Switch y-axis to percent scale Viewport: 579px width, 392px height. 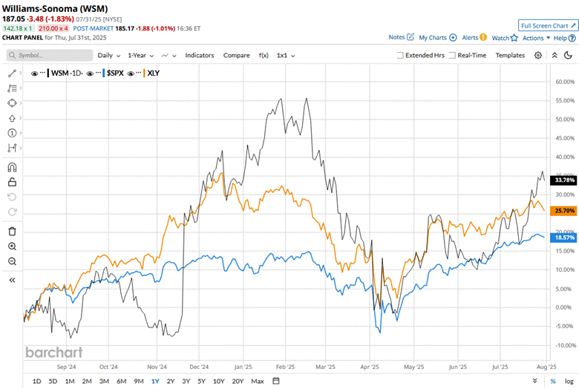point(553,382)
